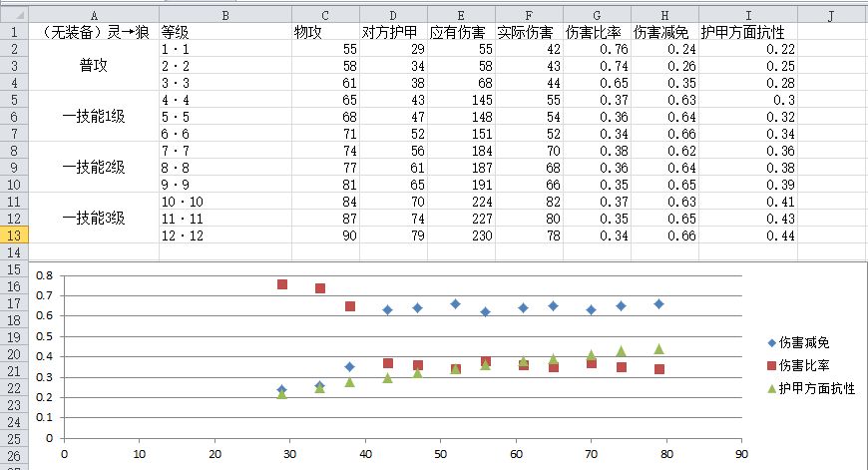Select row 13 header
The image size is (868, 470).
[14, 235]
